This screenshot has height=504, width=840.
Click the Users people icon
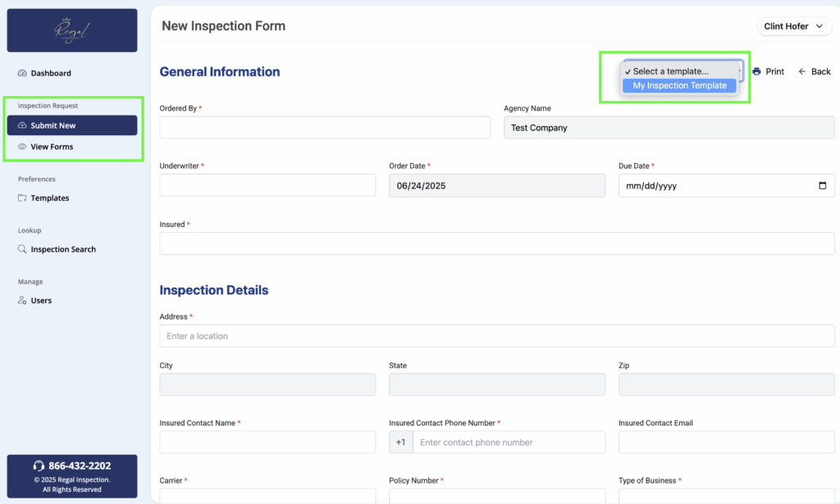click(x=22, y=301)
